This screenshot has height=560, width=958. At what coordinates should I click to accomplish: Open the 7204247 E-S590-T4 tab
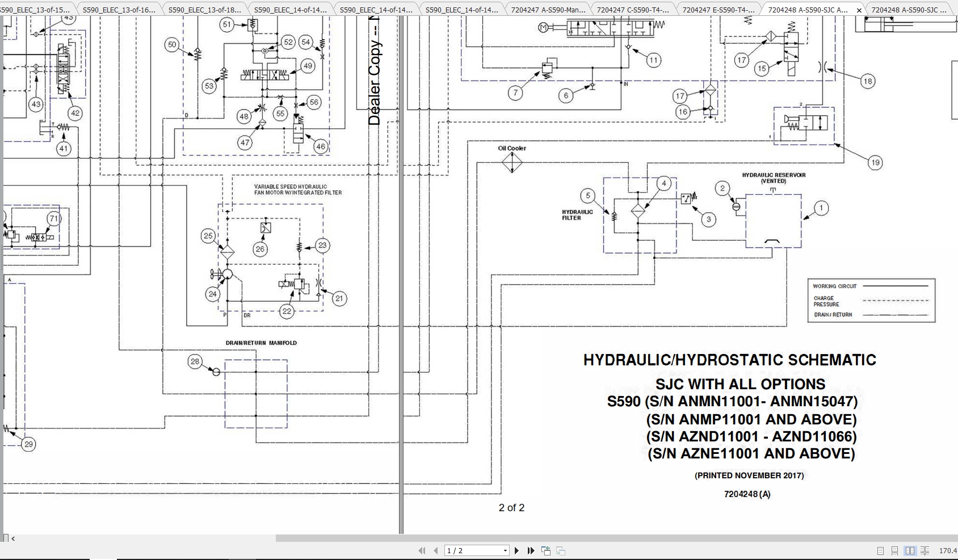(x=717, y=9)
